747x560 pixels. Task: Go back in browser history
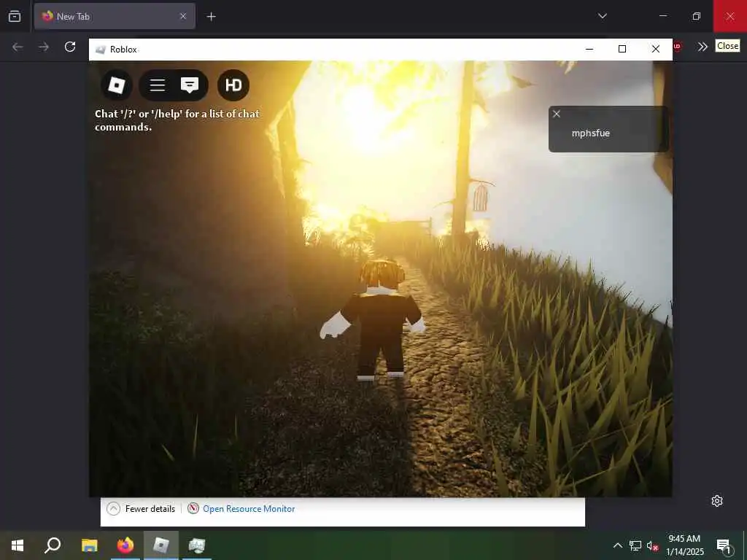(x=18, y=47)
